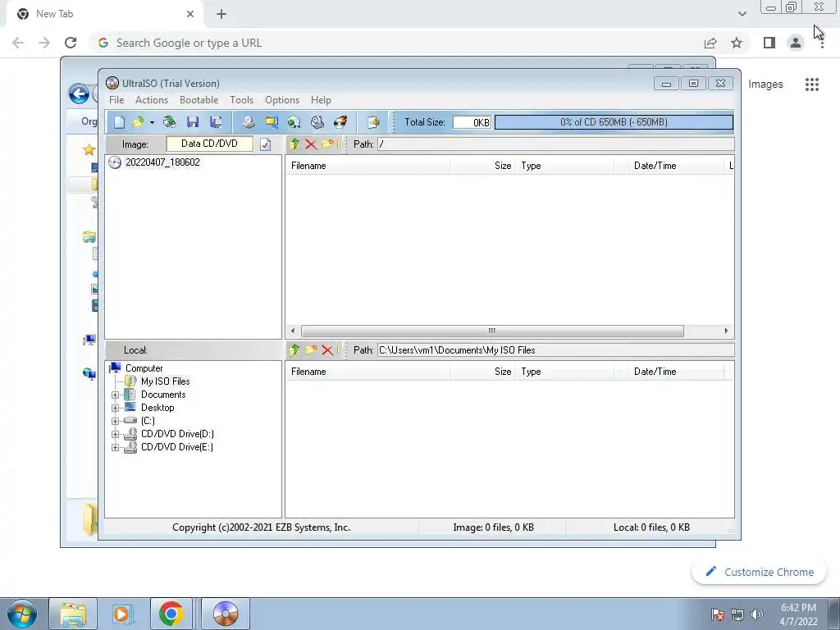The image size is (840, 630).
Task: Click the Add Files toolbar icon with star
Action: 373,122
